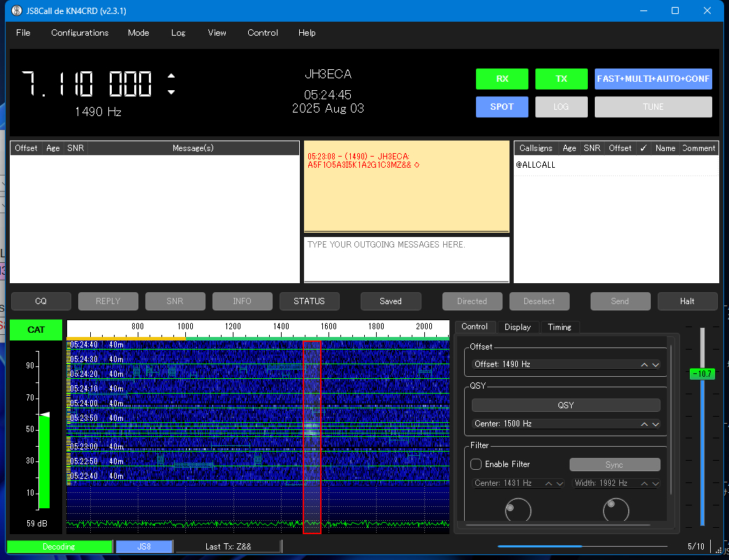Click the filter center rotary dial
The image size is (729, 560).
point(517,510)
